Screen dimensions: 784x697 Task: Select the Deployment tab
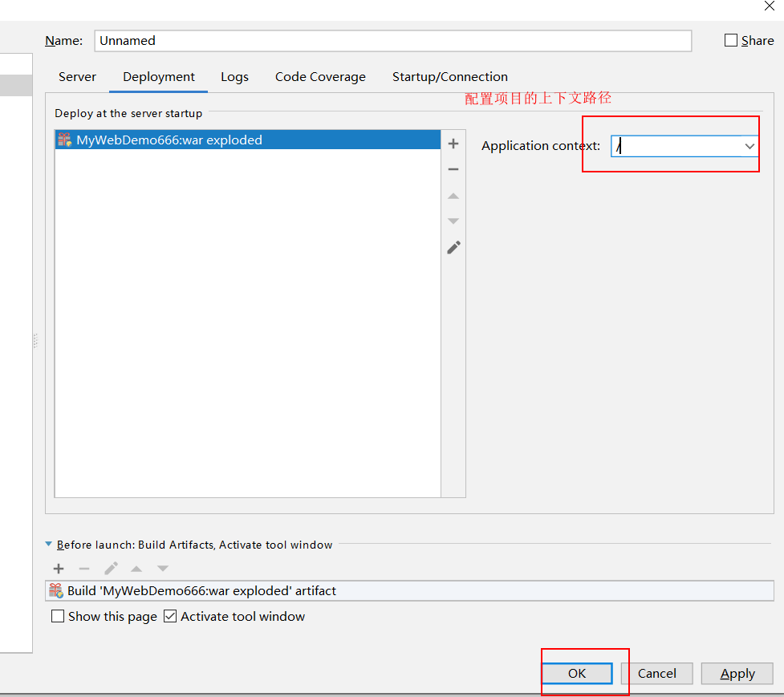(159, 77)
